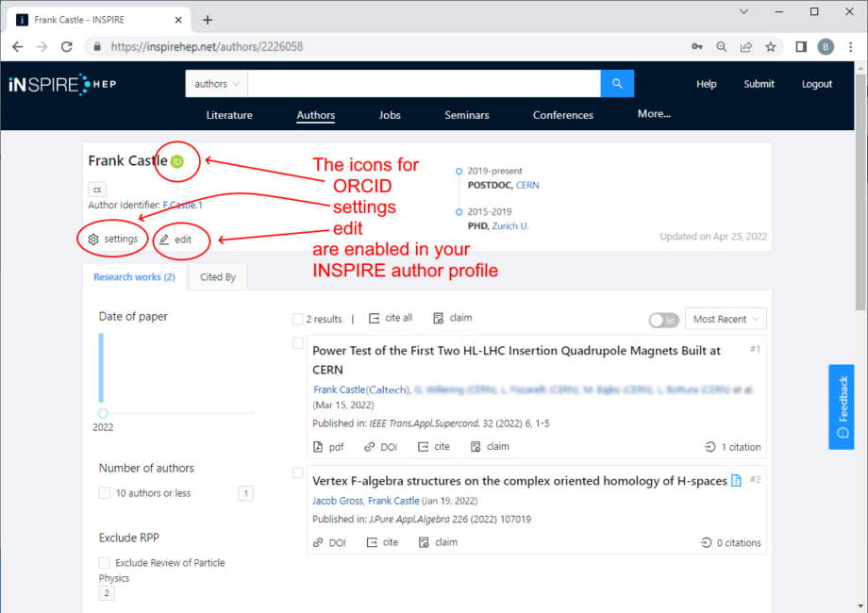This screenshot has height=613, width=868.
Task: Toggle the citation summary switch
Action: point(663,320)
